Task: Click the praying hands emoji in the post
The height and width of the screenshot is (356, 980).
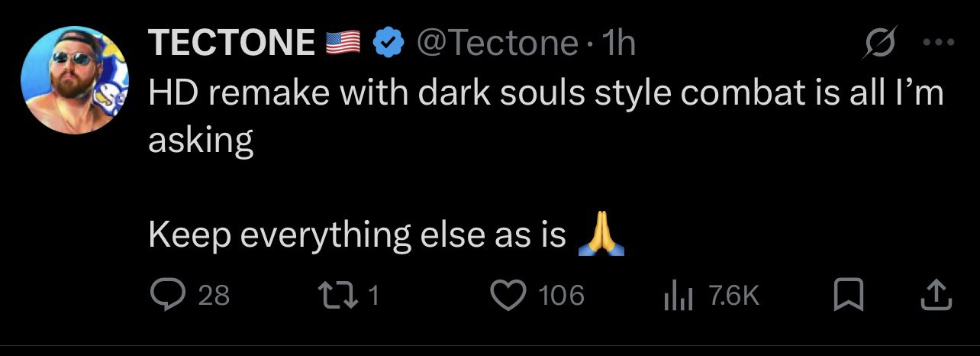Action: pyautogui.click(x=602, y=237)
